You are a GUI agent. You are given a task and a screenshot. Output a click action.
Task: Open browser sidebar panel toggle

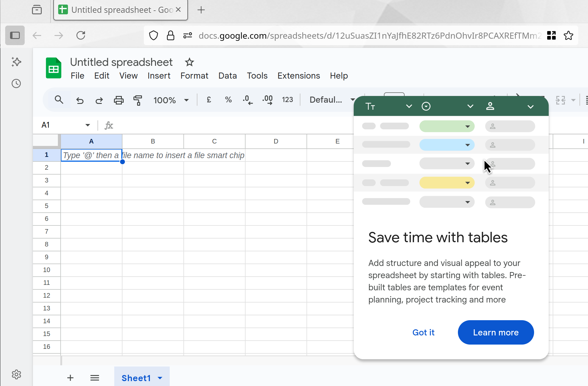[x=15, y=35]
